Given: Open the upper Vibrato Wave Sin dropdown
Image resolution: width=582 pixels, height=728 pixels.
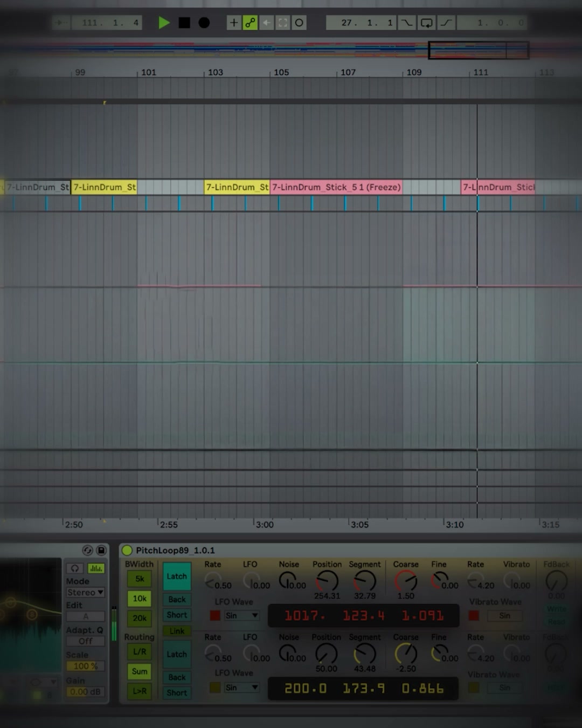Looking at the screenshot, I should [505, 616].
